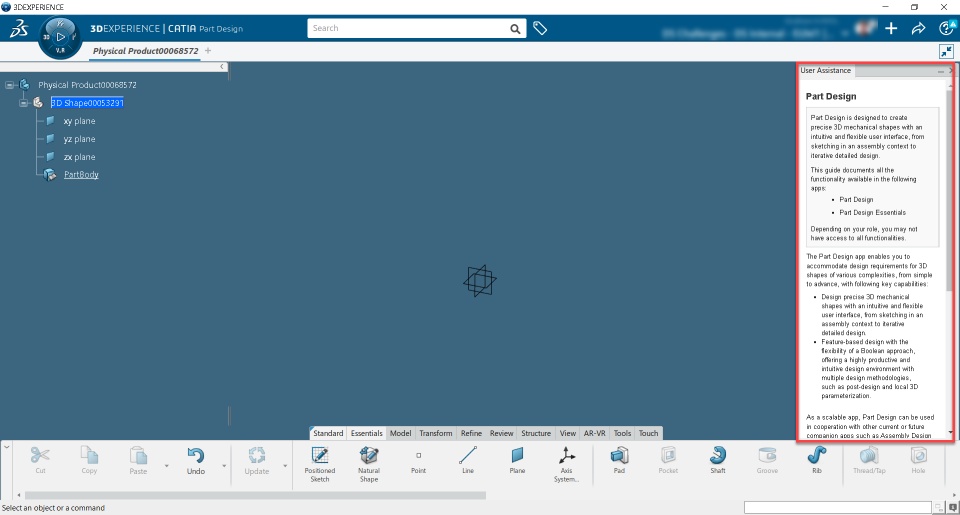The width and height of the screenshot is (960, 515).
Task: Open the Update dropdown arrow
Action: 285,466
